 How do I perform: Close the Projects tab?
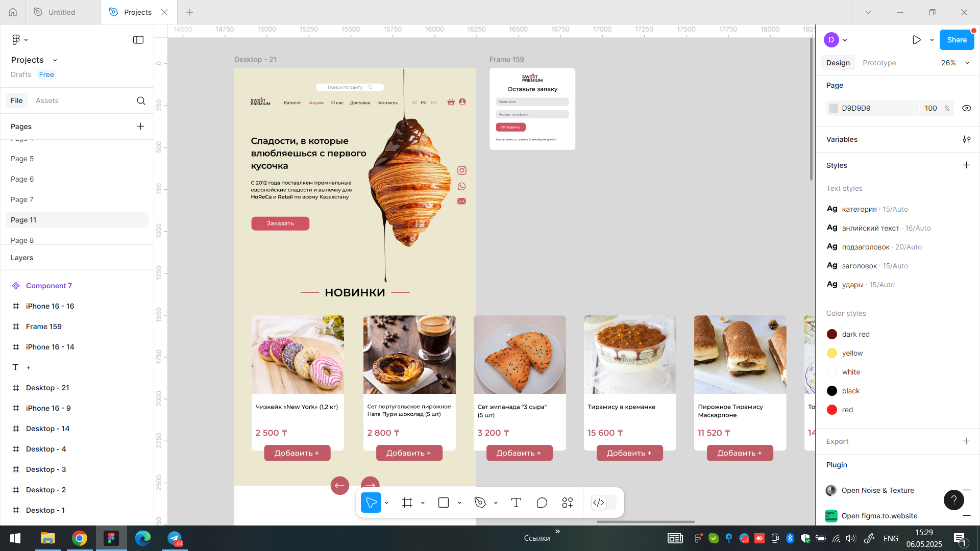tap(164, 12)
